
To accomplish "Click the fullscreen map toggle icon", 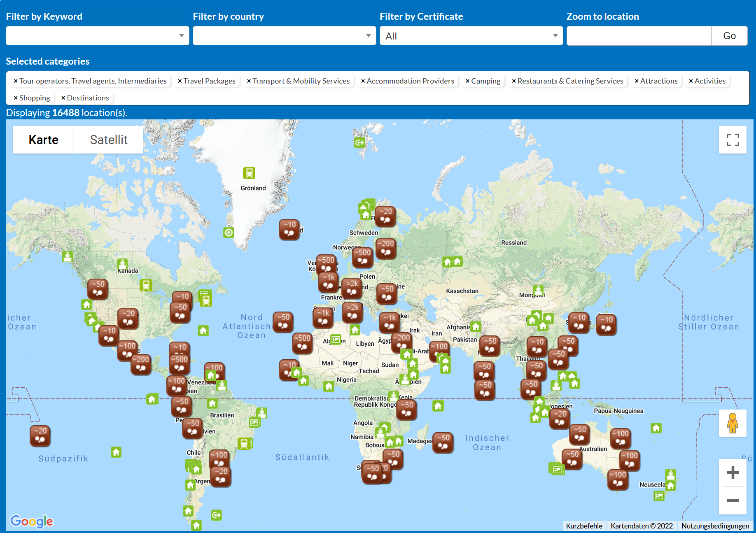I will click(733, 140).
